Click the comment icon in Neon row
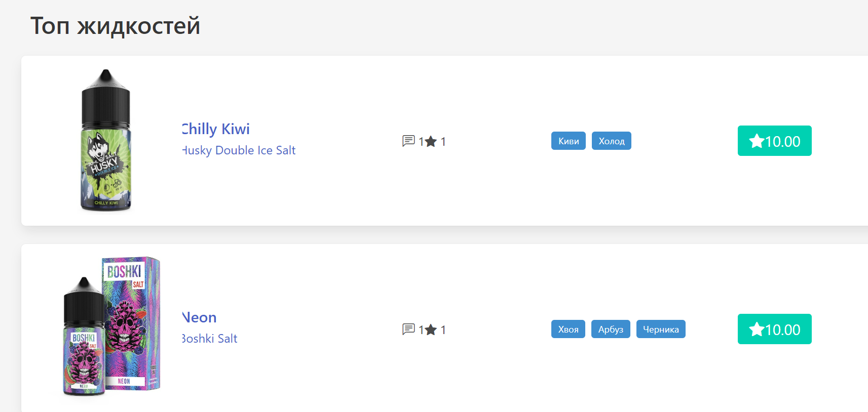868x412 pixels. point(408,329)
